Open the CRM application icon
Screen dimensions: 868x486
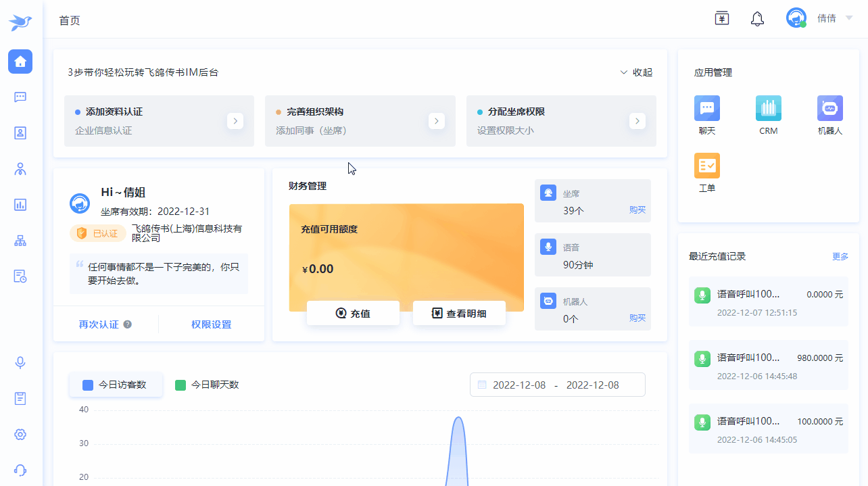[x=768, y=109]
